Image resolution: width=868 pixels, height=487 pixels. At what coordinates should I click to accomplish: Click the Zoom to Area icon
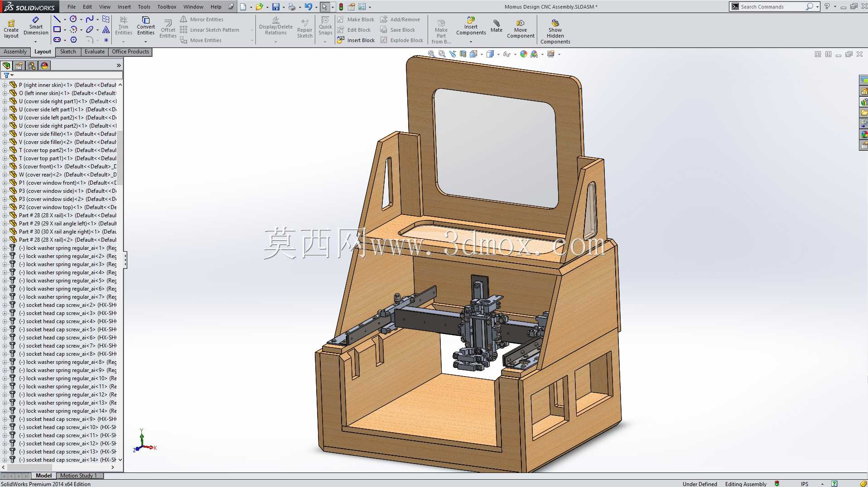click(442, 54)
